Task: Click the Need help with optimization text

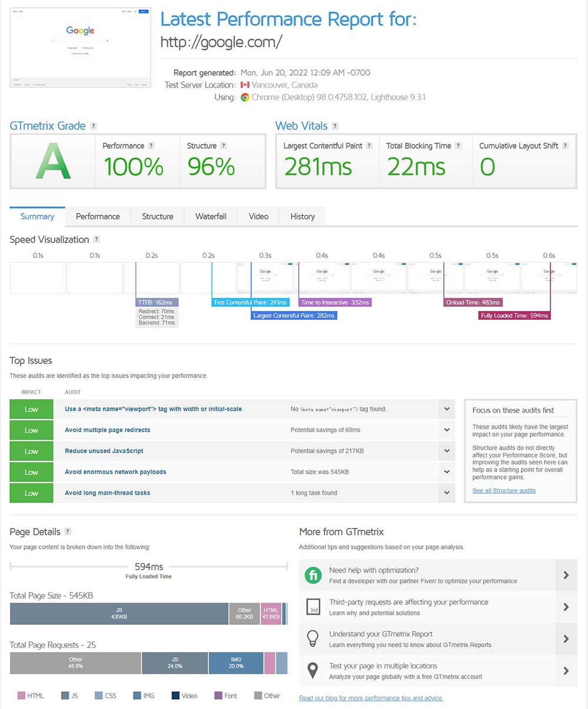Action: tap(374, 570)
